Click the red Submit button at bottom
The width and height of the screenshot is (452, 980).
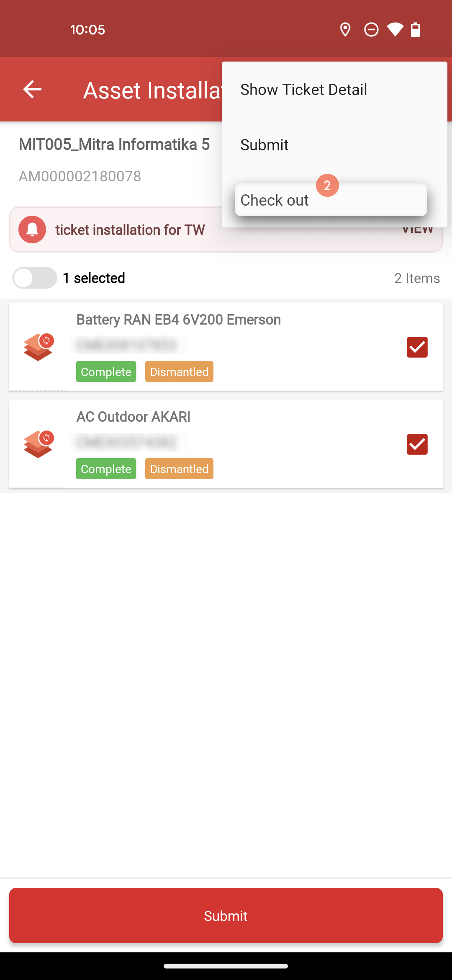point(226,916)
